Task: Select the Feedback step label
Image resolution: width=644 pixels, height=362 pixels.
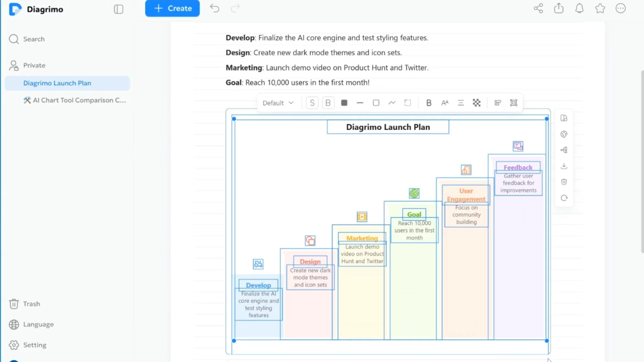Action: (518, 167)
